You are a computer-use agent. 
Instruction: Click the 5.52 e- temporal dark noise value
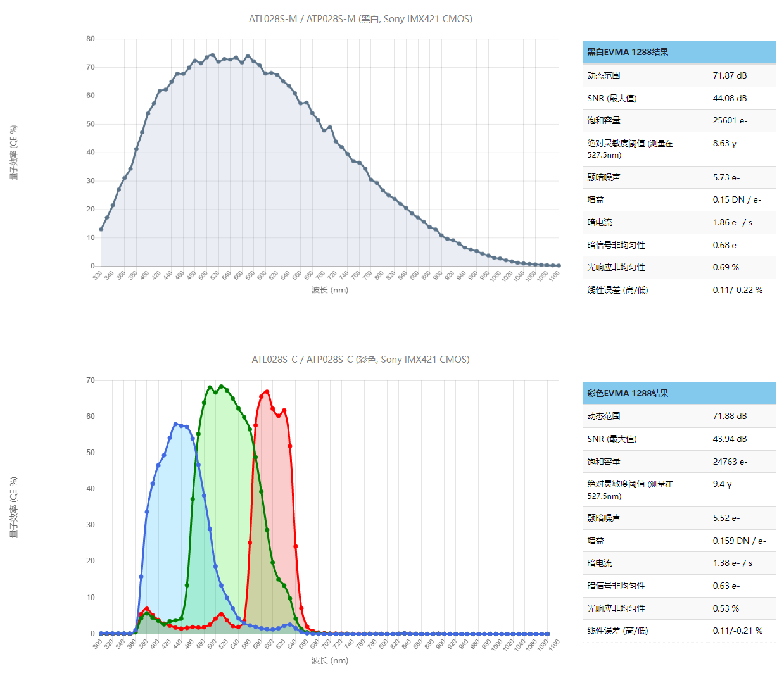click(x=726, y=518)
